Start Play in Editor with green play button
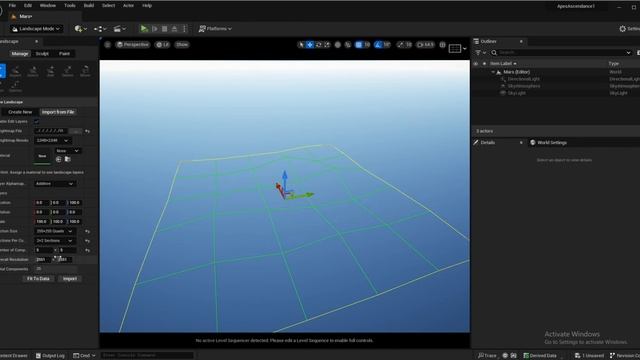This screenshot has height=360, width=640. 144,29
